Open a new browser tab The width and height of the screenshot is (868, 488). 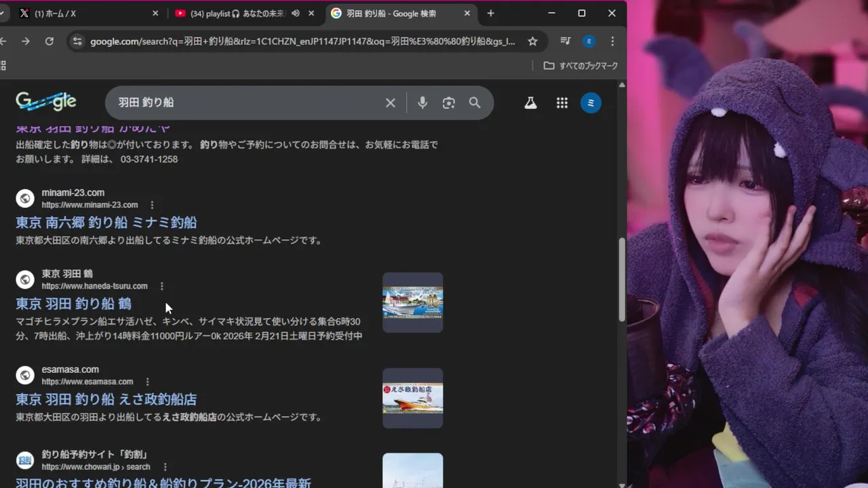tap(490, 14)
